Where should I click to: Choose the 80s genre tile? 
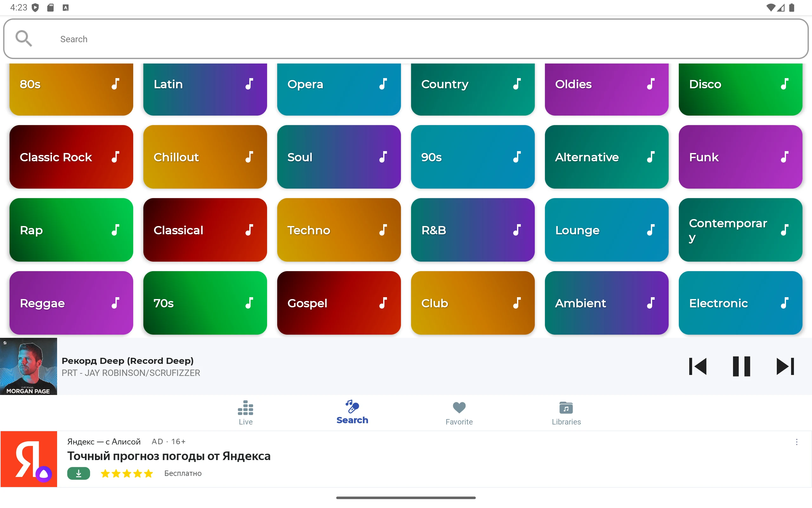click(71, 89)
